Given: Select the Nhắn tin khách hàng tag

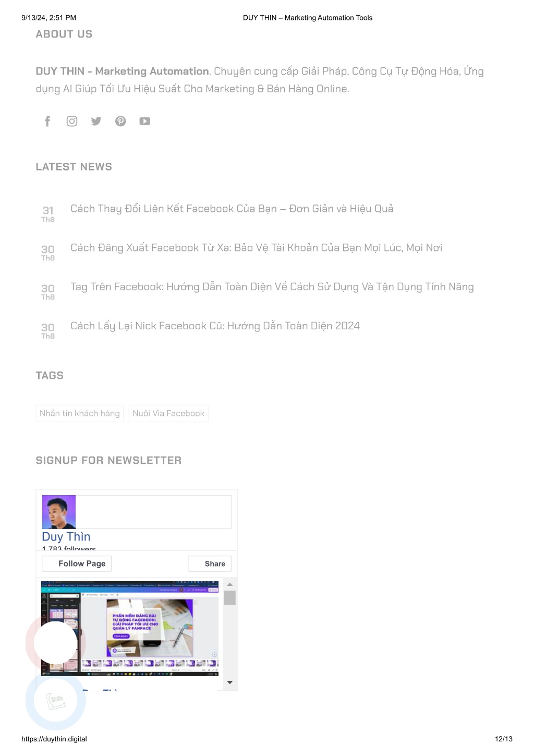Looking at the screenshot, I should tap(80, 413).
